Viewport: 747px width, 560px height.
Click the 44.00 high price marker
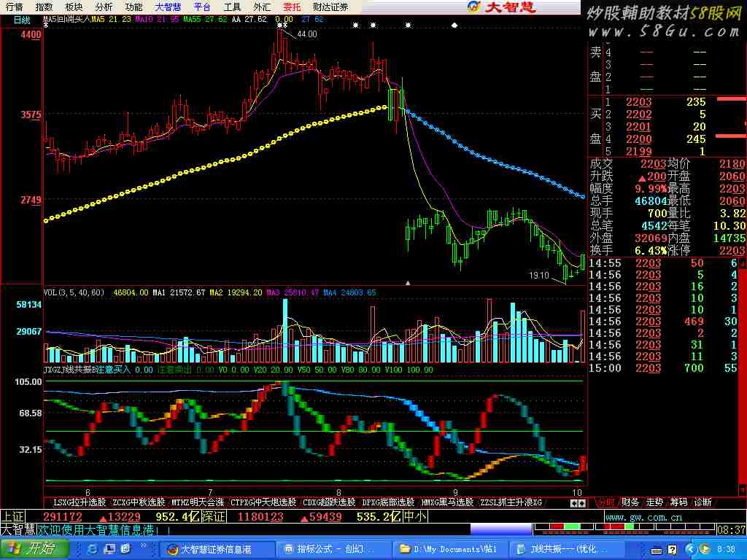[x=307, y=34]
